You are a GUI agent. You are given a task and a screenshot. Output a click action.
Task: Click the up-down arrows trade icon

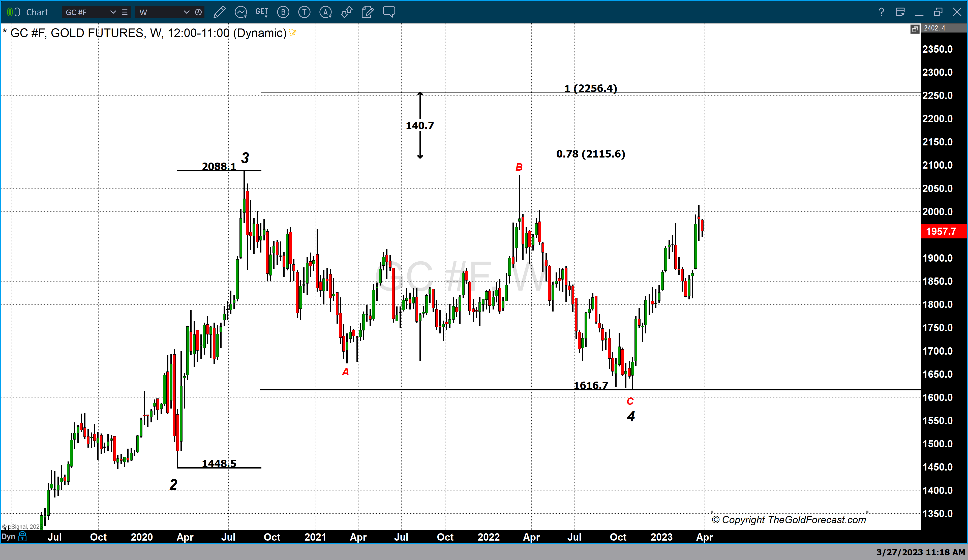click(x=346, y=12)
